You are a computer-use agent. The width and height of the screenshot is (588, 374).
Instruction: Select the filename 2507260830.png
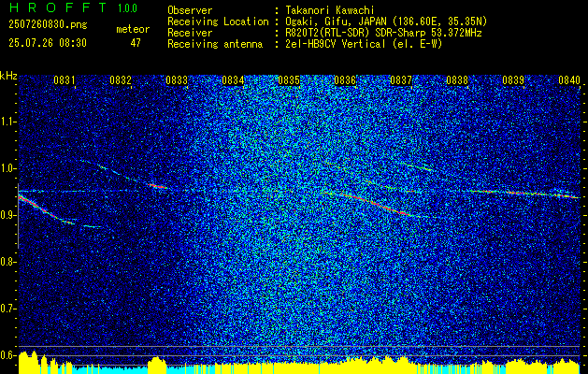[48, 25]
